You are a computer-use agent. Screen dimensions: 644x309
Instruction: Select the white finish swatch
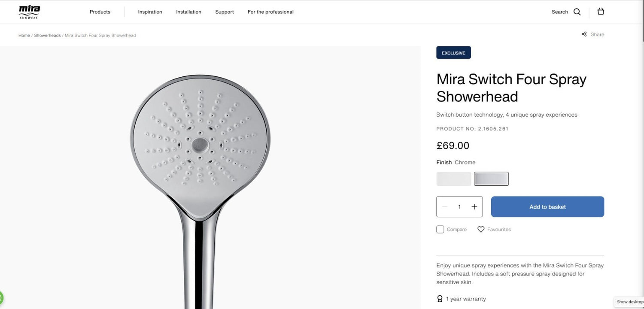(454, 179)
